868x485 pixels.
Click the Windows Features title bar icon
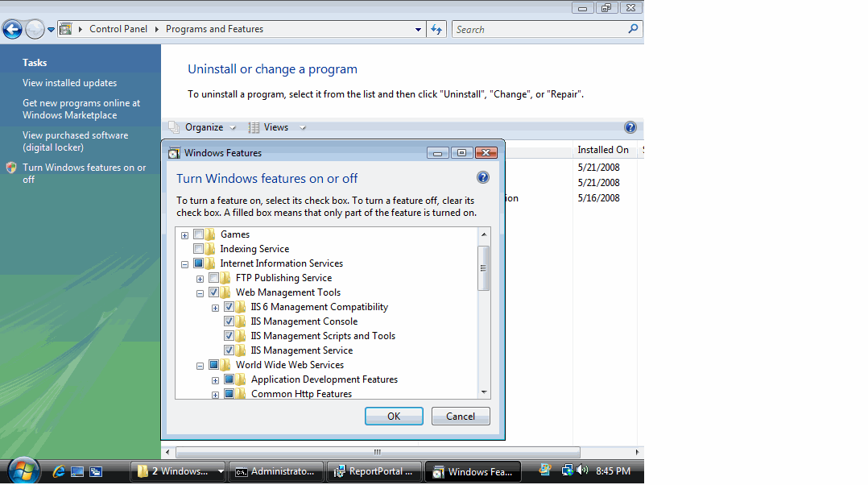(175, 153)
